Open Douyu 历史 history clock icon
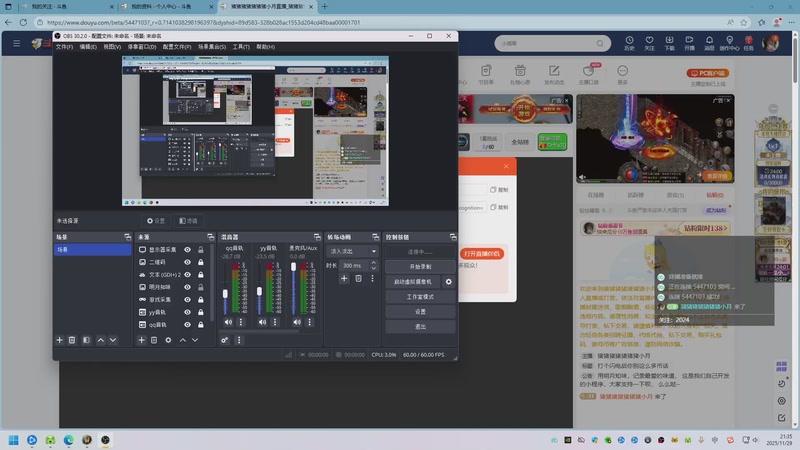This screenshot has width=800, height=450. click(629, 43)
